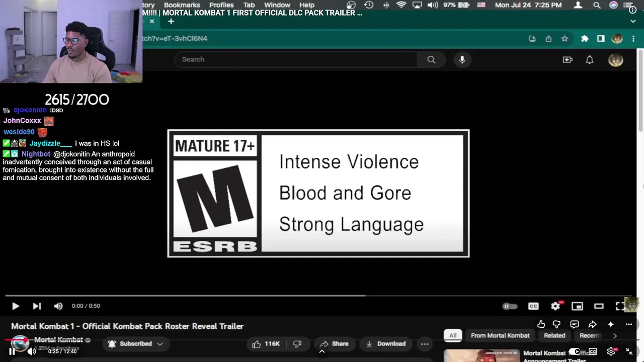The width and height of the screenshot is (644, 362).
Task: Toggle outer player autoplay switch
Action: pos(575,351)
